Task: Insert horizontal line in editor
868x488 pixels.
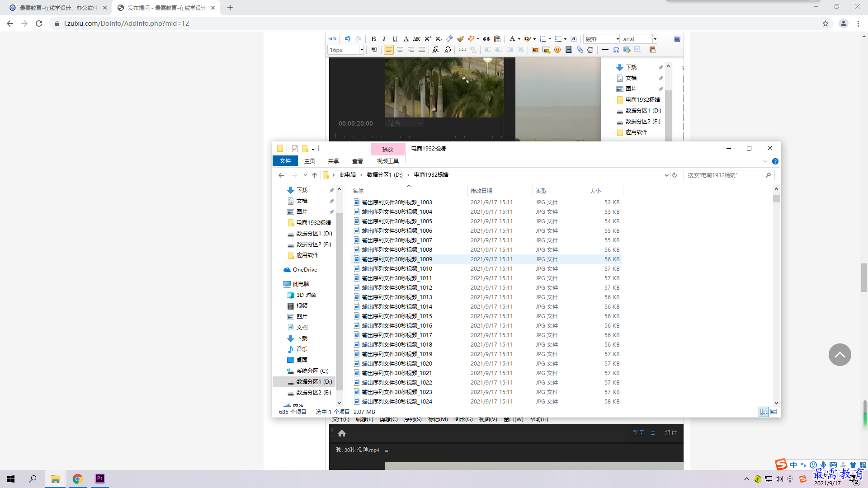Action: coord(605,50)
